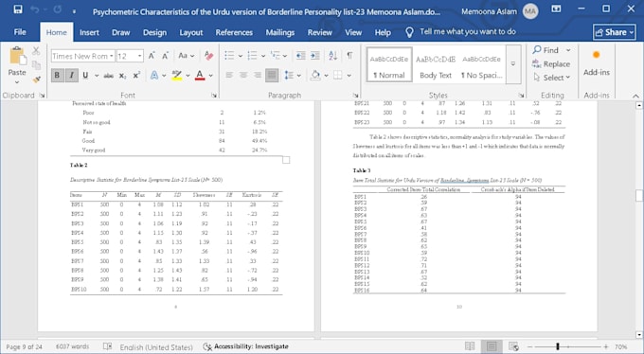Screen dimensions: 644x354
Task: Click the Text Effects icon
Action: 154,76
